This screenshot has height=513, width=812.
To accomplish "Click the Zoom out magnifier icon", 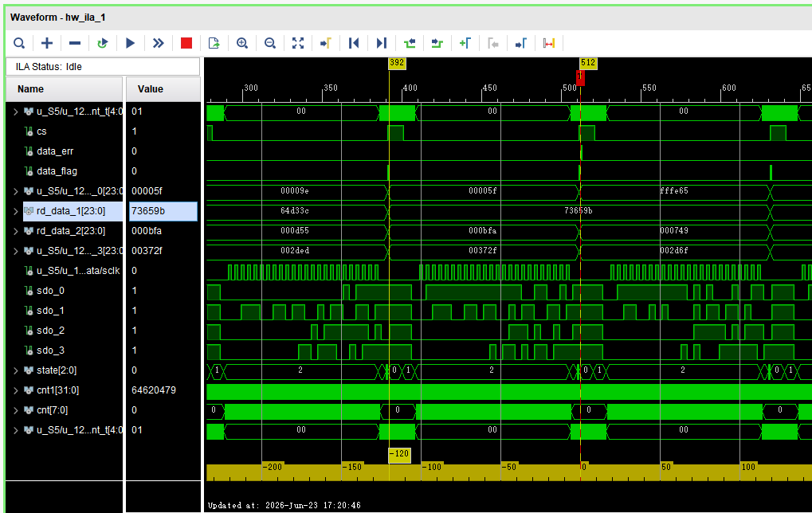I will click(270, 43).
